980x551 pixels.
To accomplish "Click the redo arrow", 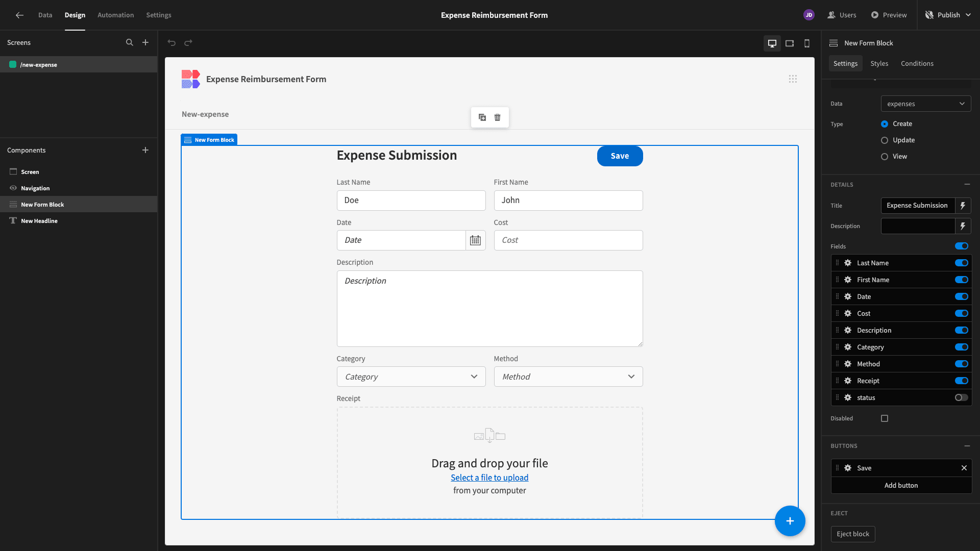I will pyautogui.click(x=188, y=43).
